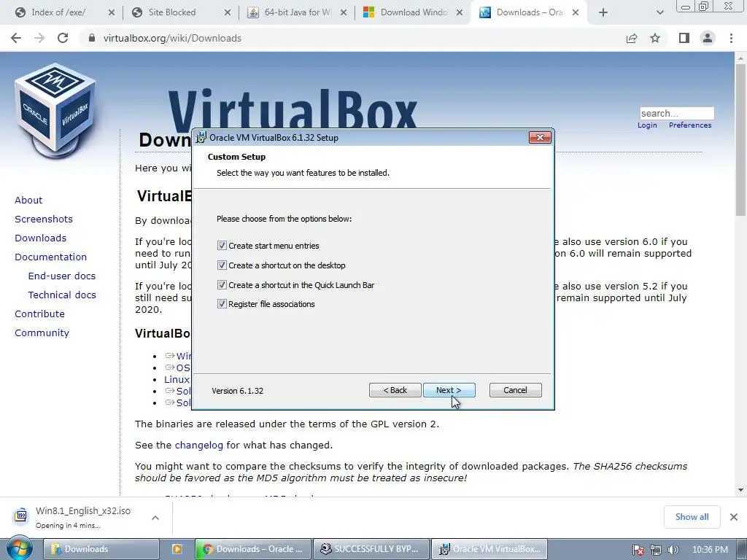The height and width of the screenshot is (560, 747).
Task: Open the Downloads sidebar link
Action: click(x=41, y=238)
